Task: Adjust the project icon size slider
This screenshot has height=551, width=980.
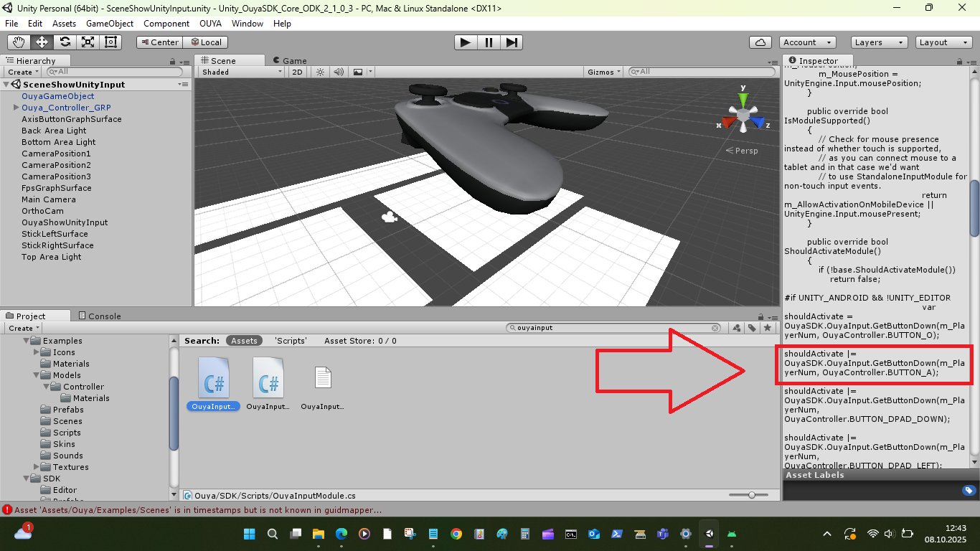Action: pyautogui.click(x=751, y=495)
